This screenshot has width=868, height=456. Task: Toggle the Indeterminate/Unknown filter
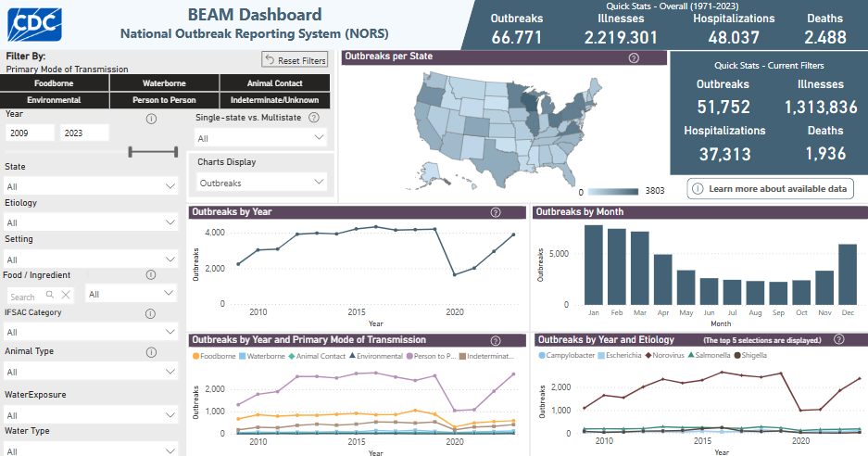click(x=274, y=100)
